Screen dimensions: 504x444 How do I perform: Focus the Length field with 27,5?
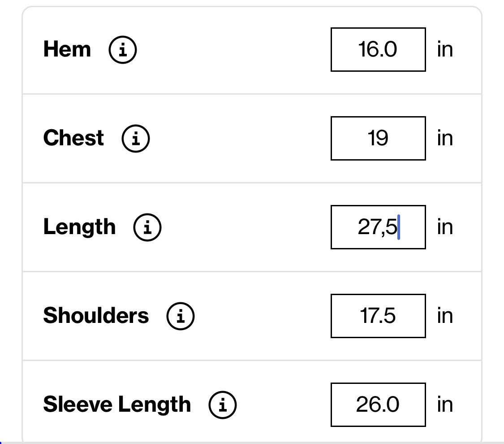378,227
